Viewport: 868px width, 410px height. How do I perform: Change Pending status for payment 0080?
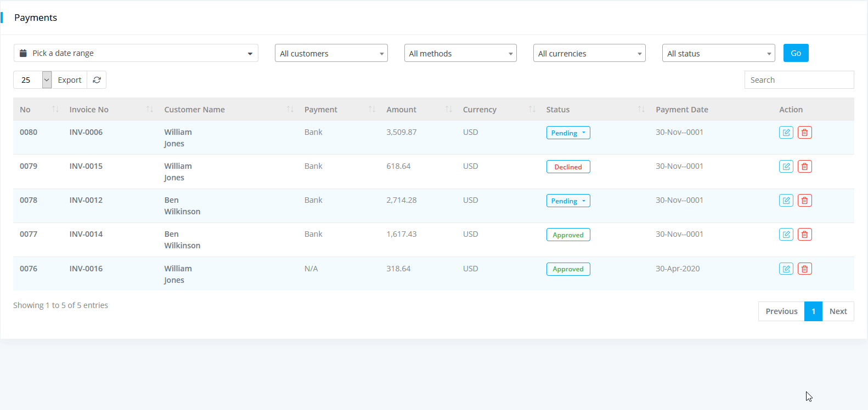568,133
